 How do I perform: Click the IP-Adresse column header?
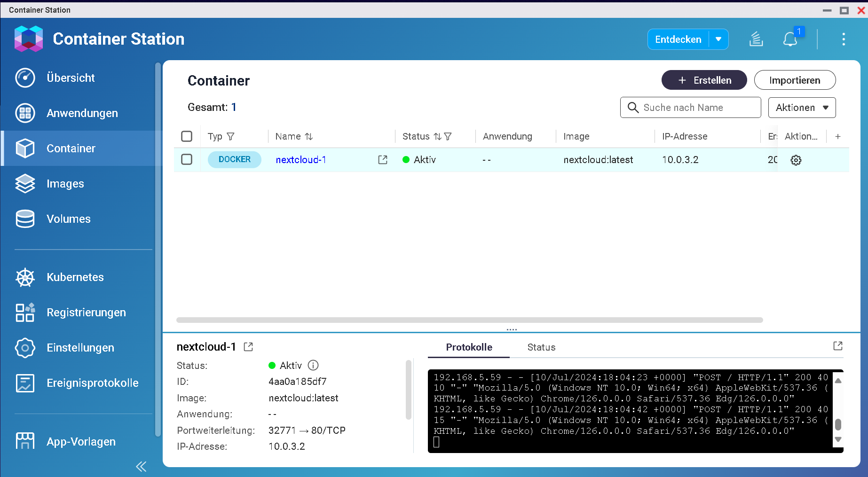(685, 136)
